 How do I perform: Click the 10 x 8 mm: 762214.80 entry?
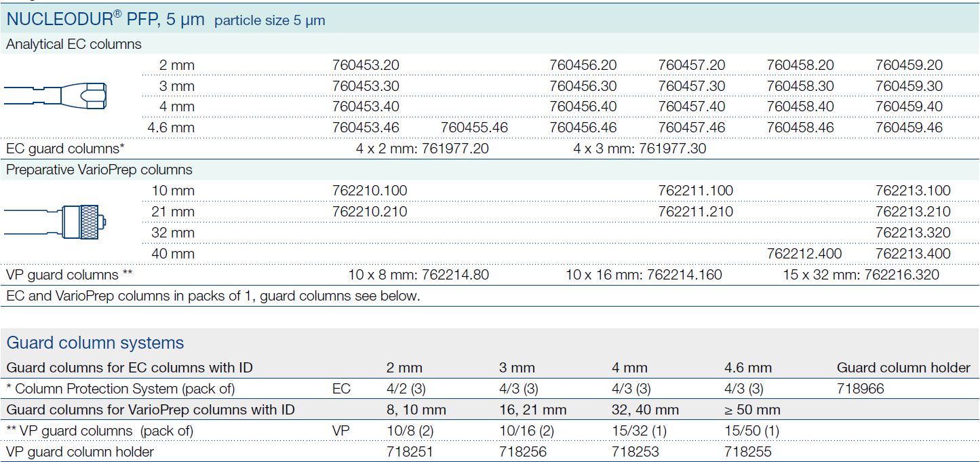click(x=418, y=275)
